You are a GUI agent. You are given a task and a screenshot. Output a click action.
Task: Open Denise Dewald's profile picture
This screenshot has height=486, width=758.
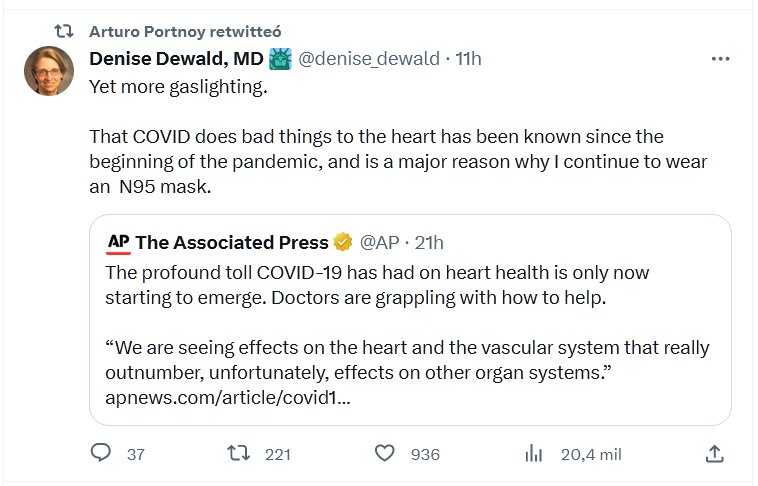click(x=49, y=71)
